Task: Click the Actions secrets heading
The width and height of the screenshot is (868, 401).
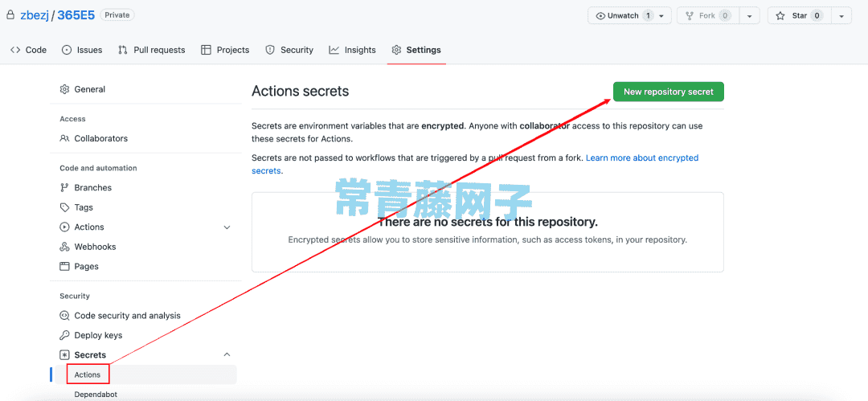Action: [x=300, y=91]
